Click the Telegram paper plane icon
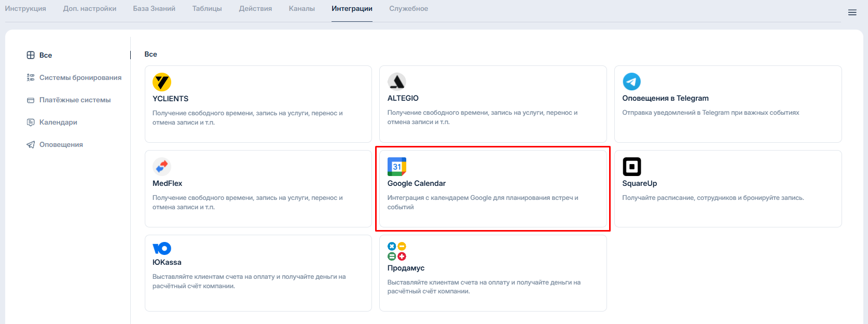The height and width of the screenshot is (324, 868). click(x=631, y=82)
